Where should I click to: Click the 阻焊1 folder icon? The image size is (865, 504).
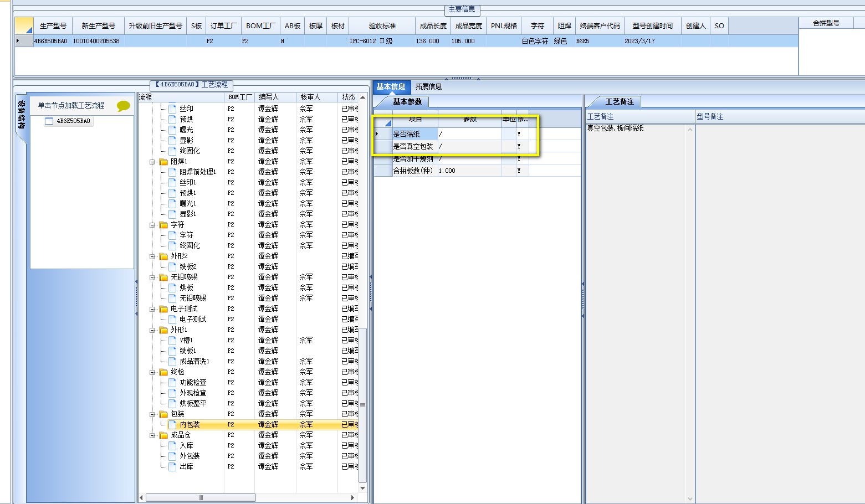tap(163, 162)
